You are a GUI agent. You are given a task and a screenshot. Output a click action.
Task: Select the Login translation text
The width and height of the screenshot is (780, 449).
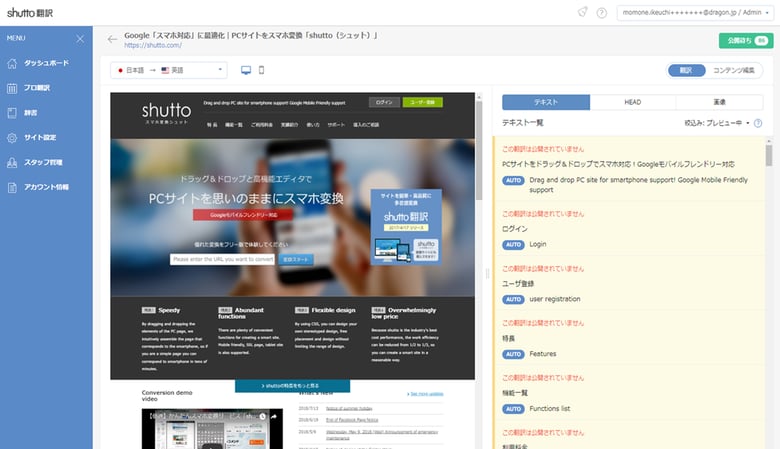538,244
